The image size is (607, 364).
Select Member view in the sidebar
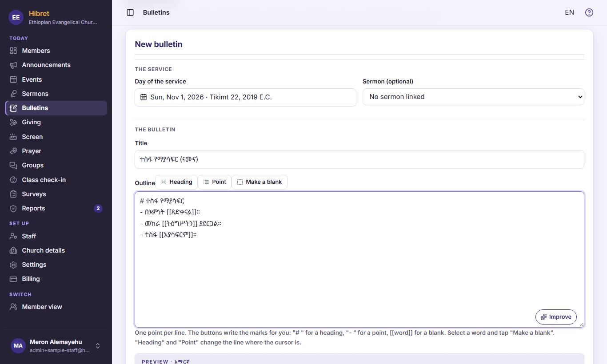tap(56, 307)
